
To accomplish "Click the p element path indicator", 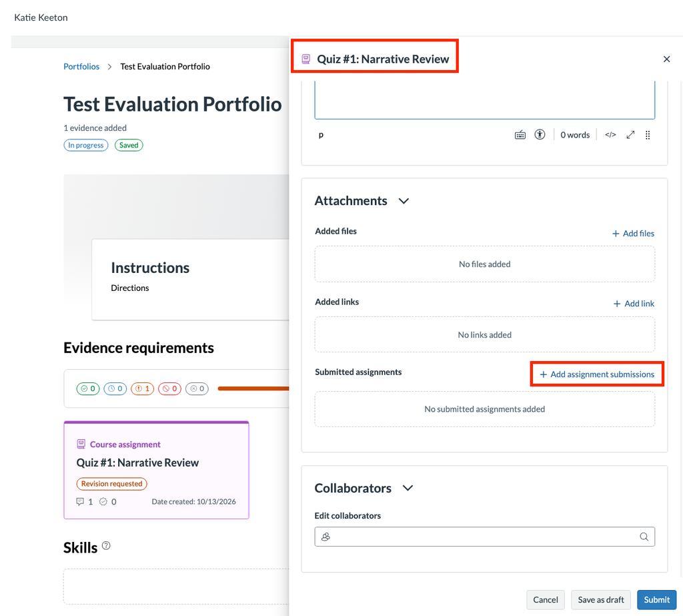I will (x=321, y=135).
